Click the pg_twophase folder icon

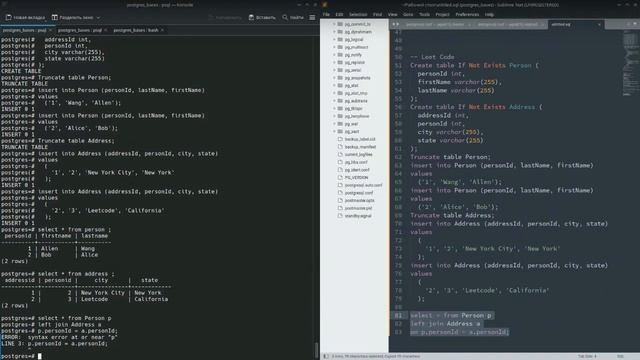pyautogui.click(x=340, y=116)
